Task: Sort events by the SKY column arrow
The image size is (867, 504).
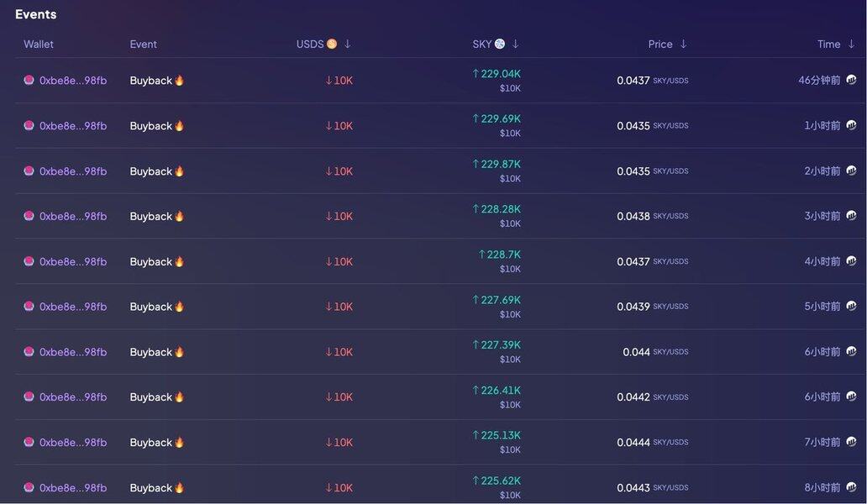Action: point(516,44)
